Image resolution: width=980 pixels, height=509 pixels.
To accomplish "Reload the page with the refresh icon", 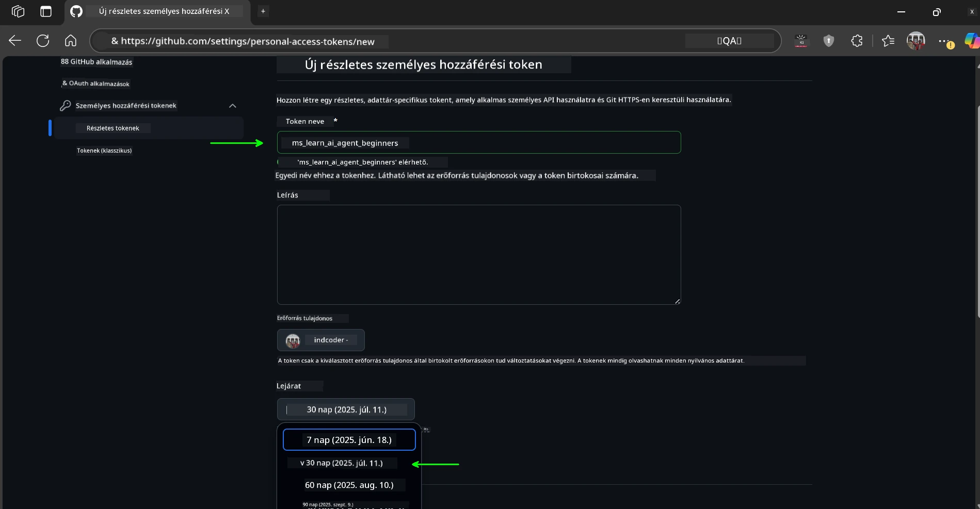I will 43,41.
